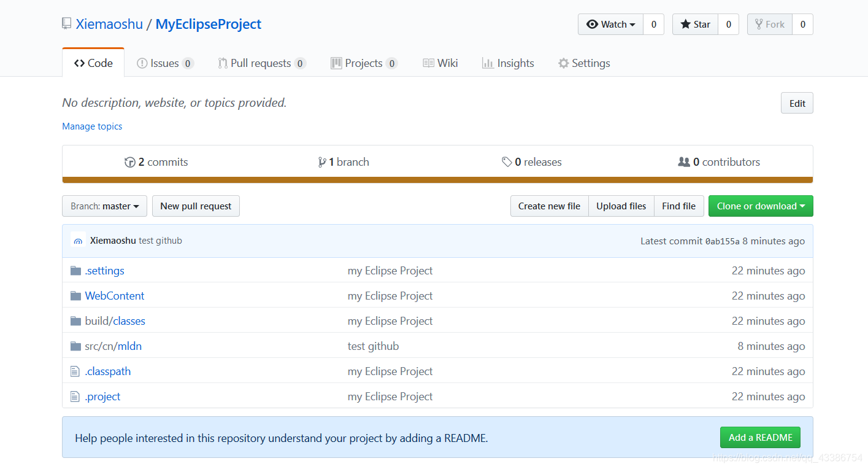
Task: Open the .settings folder
Action: click(104, 271)
